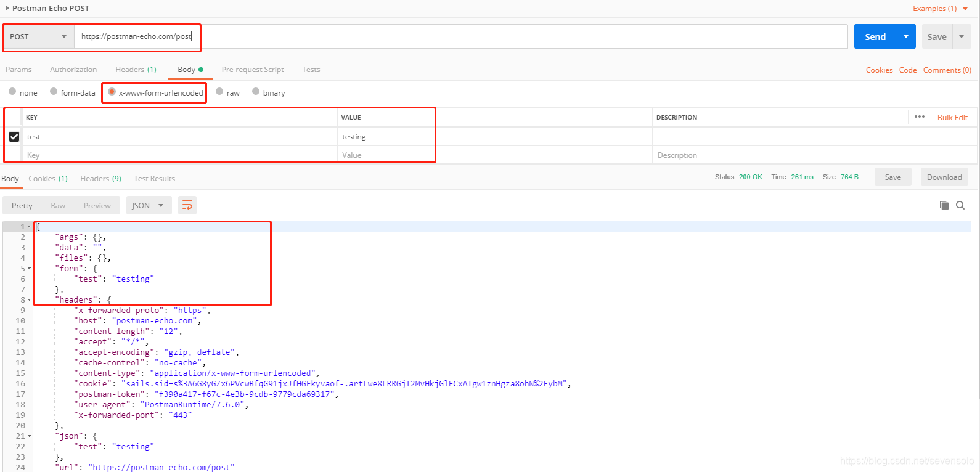Open search in response with magnifier icon
Screen dimensions: 980x472
[960, 205]
